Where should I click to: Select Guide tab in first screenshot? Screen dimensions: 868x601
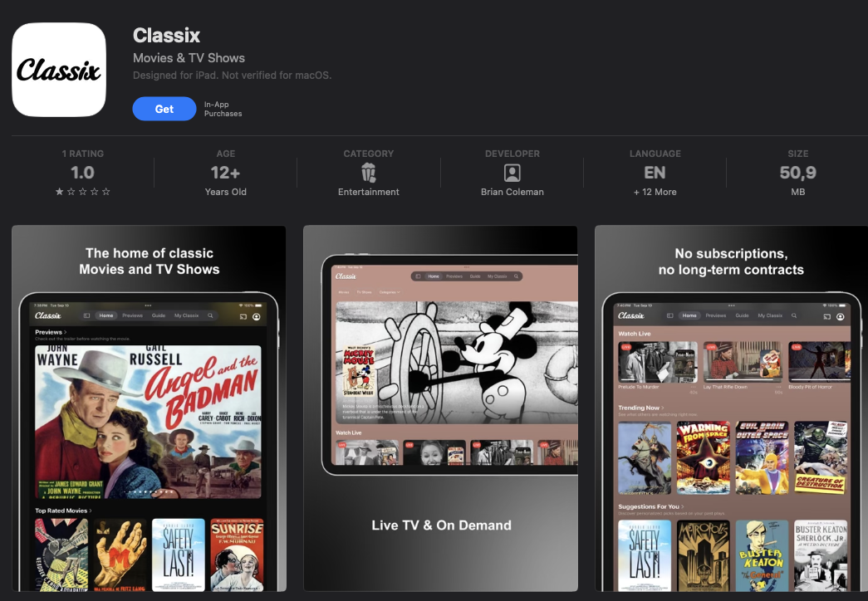(x=159, y=315)
